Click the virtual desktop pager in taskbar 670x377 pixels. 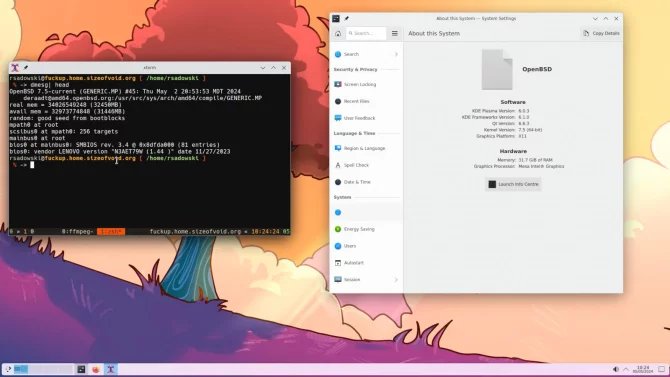[x=44, y=369]
